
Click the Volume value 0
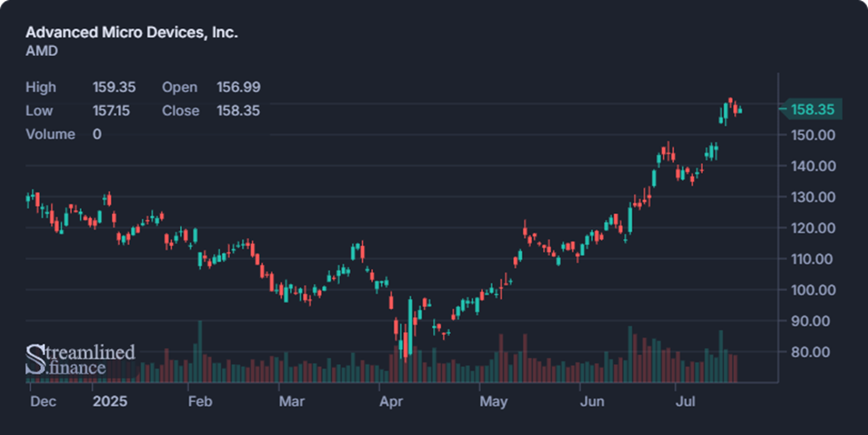[x=97, y=134]
